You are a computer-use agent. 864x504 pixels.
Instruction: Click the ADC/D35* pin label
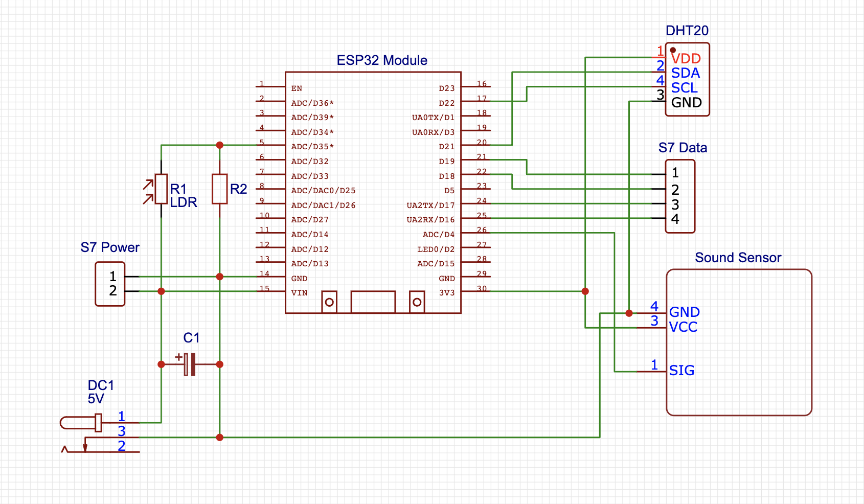312,147
